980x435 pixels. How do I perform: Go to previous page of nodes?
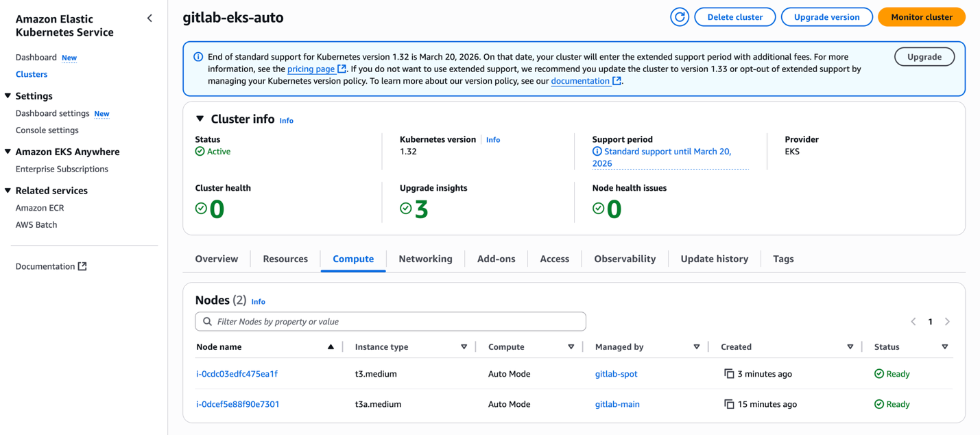pos(913,322)
